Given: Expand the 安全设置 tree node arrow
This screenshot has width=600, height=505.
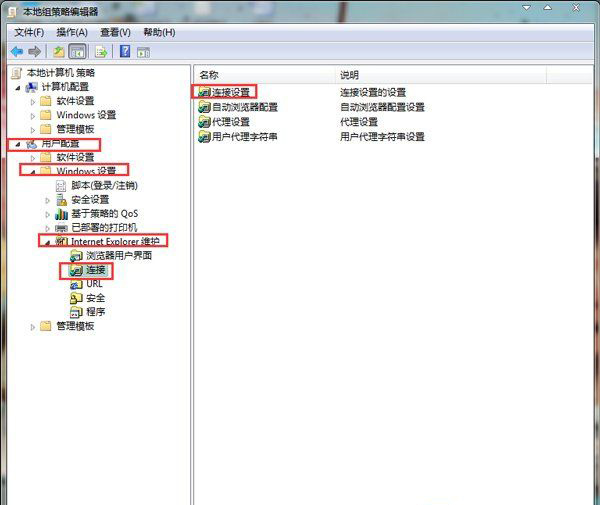Looking at the screenshot, I should tap(47, 200).
